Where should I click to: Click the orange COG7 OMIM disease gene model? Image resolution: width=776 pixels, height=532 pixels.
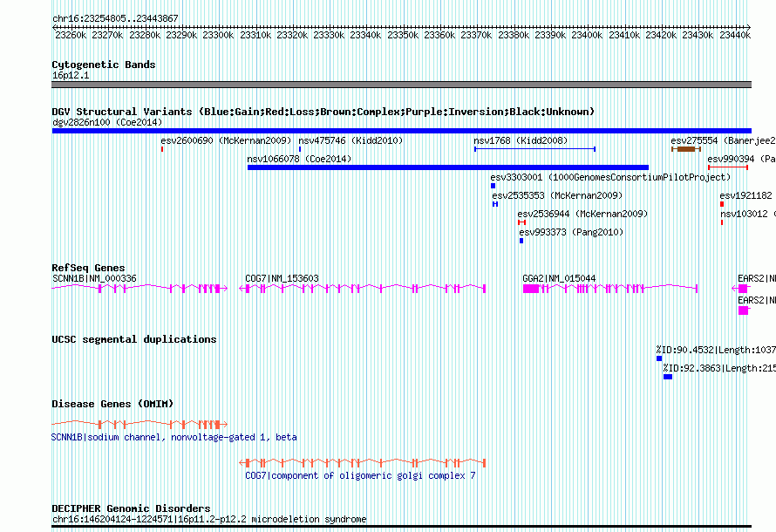[362, 463]
